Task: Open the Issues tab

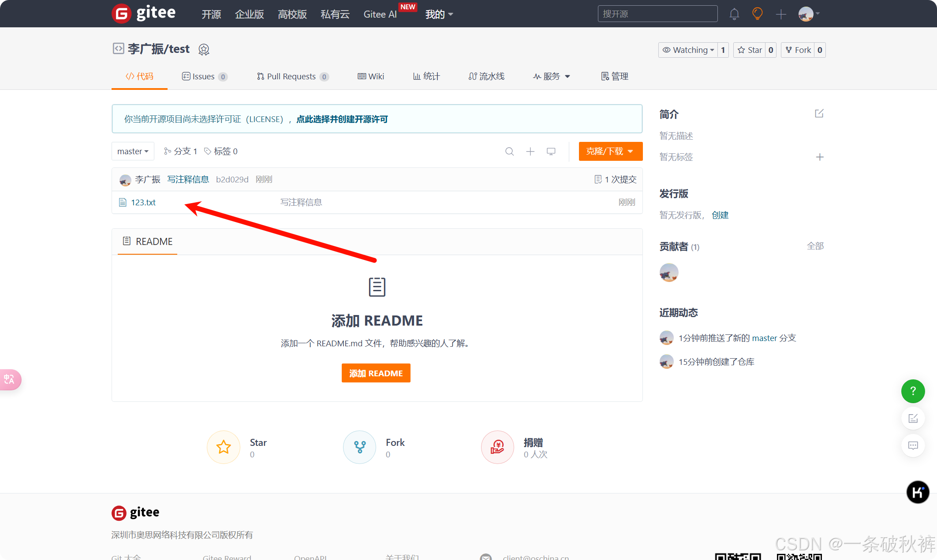Action: click(x=205, y=77)
